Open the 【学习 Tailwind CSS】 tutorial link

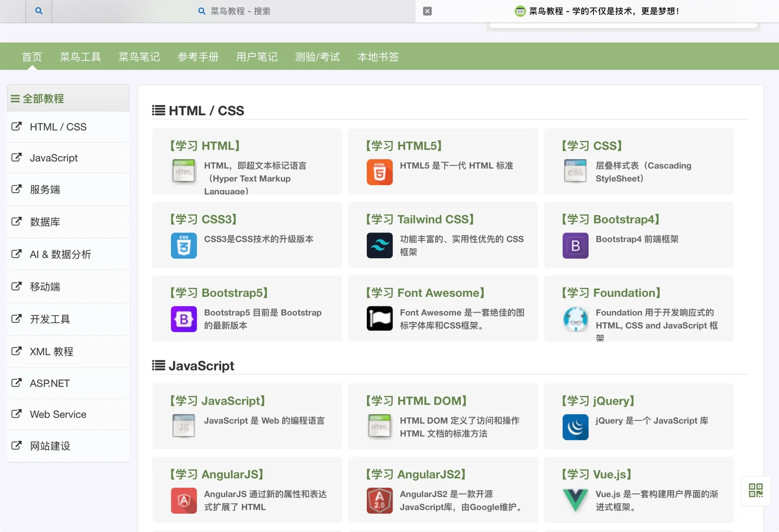(x=420, y=219)
